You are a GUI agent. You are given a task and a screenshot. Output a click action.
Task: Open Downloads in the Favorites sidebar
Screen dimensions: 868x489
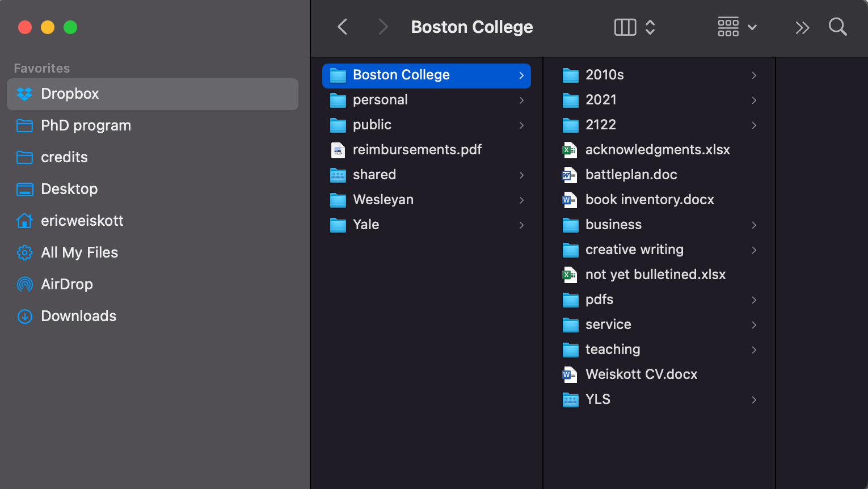[x=153, y=316]
